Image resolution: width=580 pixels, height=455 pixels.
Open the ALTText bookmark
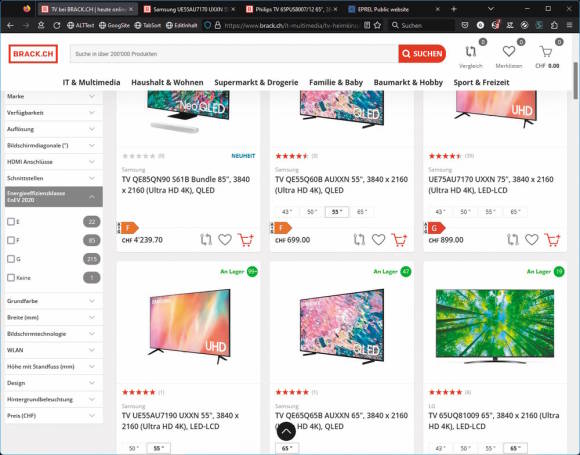(80, 25)
